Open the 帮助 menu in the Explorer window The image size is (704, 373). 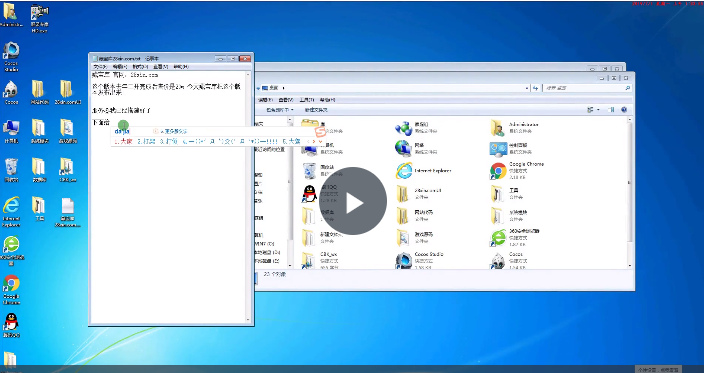(327, 100)
